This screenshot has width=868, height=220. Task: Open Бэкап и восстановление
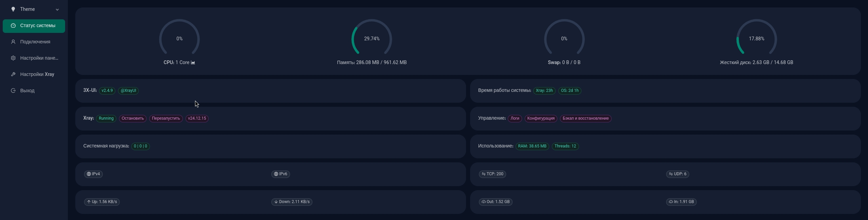coord(585,118)
